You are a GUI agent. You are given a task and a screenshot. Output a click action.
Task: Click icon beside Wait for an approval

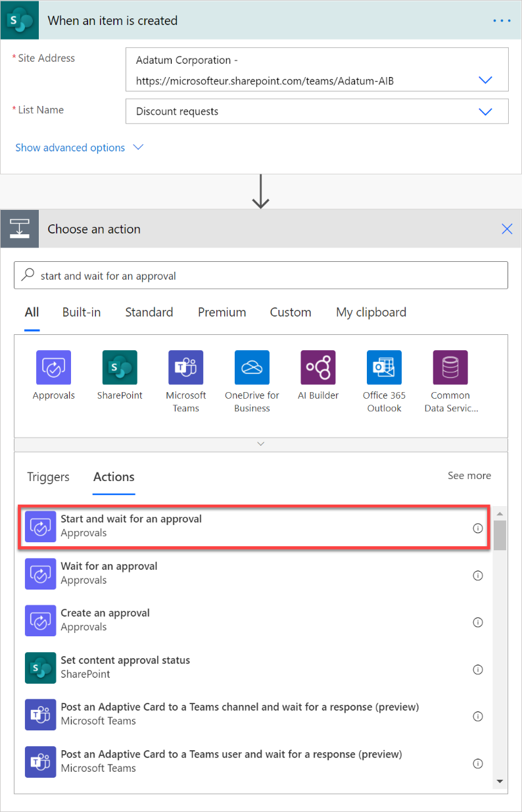(x=40, y=574)
